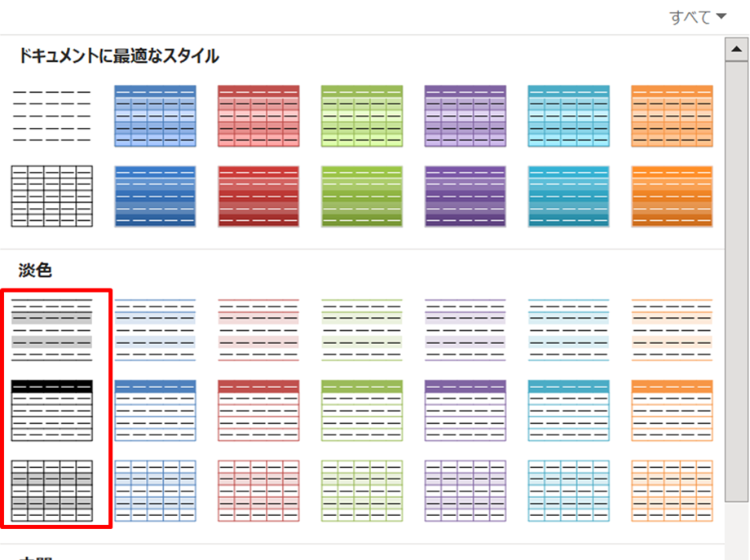Select the green style in first row

click(361, 114)
